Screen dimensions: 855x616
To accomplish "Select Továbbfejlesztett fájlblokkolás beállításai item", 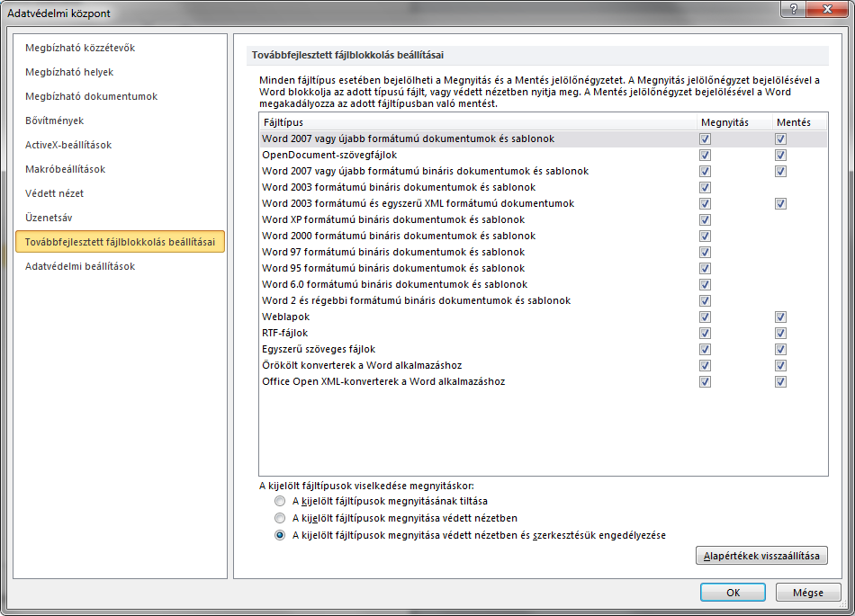I will [x=120, y=242].
